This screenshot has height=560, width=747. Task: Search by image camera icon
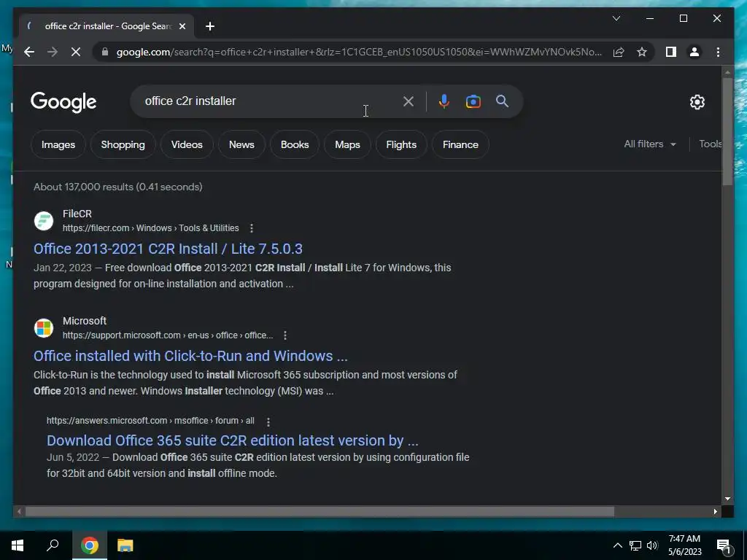(x=473, y=101)
